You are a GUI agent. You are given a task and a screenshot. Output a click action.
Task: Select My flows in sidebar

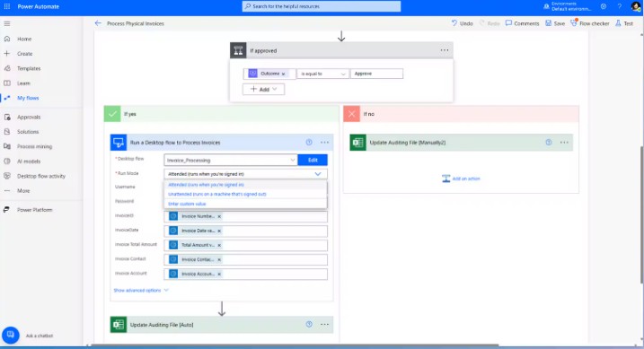point(28,98)
